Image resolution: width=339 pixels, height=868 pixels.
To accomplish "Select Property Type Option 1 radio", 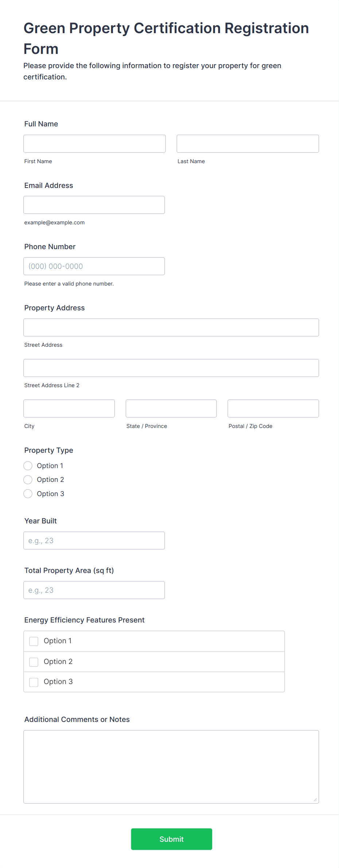I will tap(28, 466).
